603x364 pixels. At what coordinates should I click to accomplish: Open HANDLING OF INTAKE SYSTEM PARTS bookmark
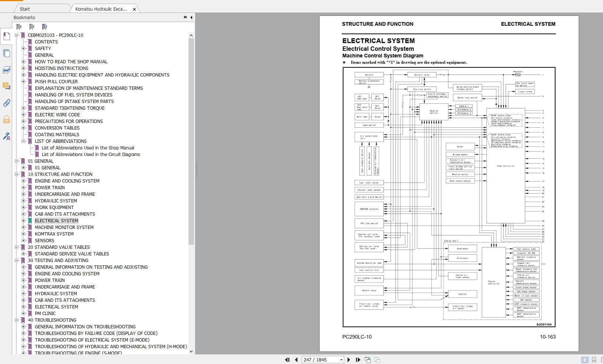click(74, 102)
